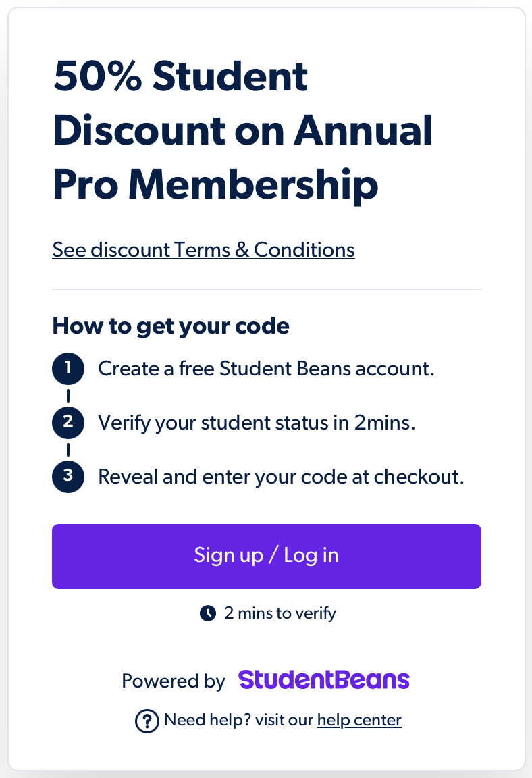Screen dimensions: 532x778
Task: Open See discount Terms & Conditions link
Action: (203, 250)
